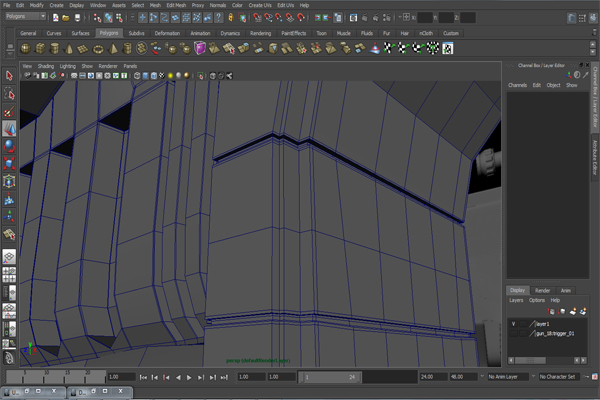This screenshot has width=600, height=400.
Task: Toggle visibility V box of layer1
Action: (x=514, y=324)
